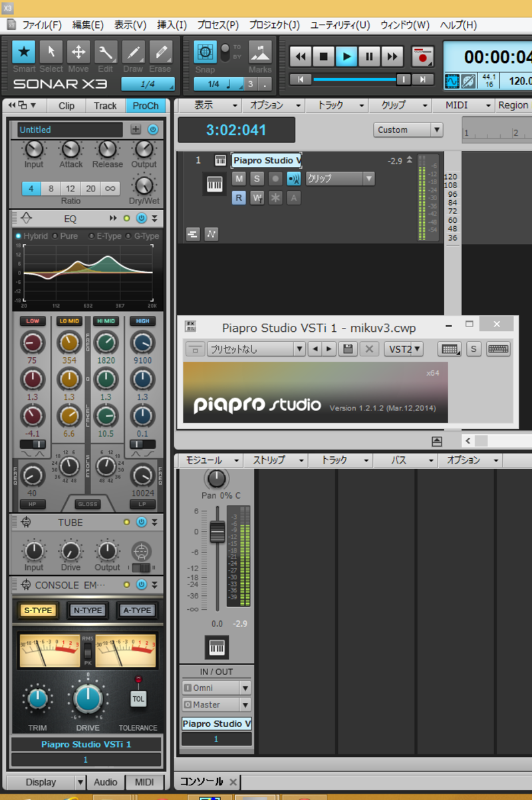532x800 pixels.
Task: Toggle Read automation R on track 1
Action: (x=239, y=198)
